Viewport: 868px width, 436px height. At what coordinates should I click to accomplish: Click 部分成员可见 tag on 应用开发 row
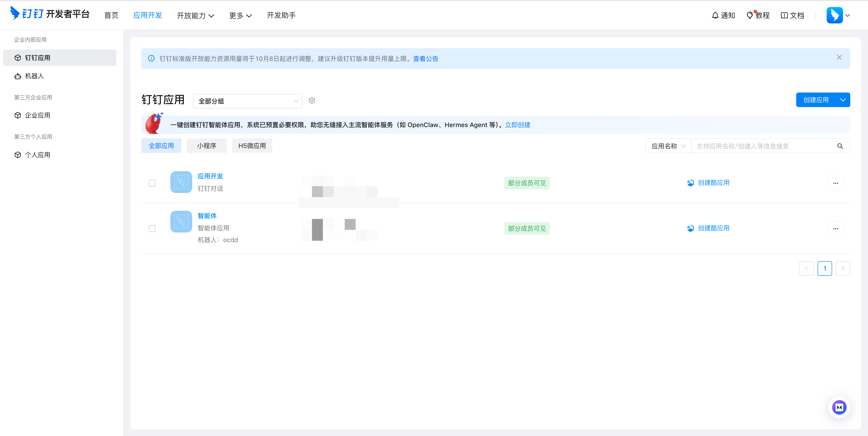coord(527,183)
